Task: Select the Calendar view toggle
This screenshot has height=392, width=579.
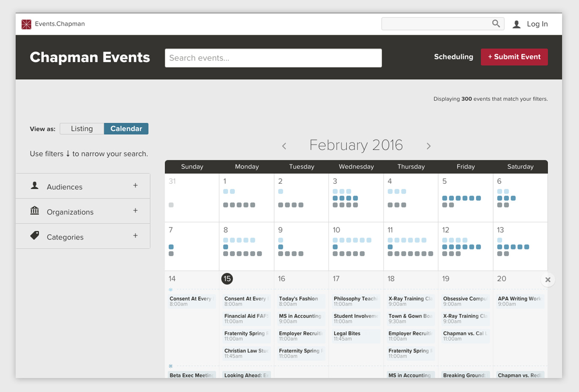Action: coord(126,129)
